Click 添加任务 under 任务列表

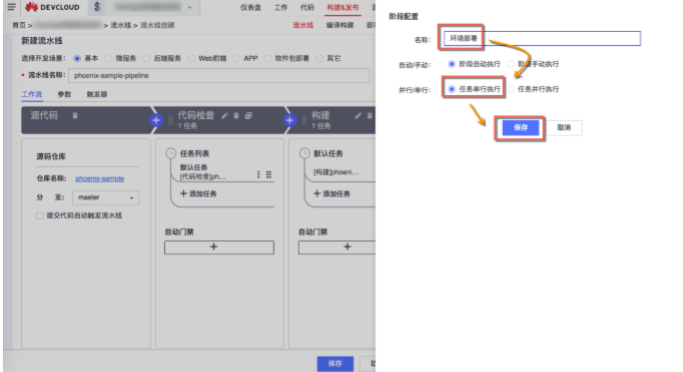click(x=198, y=193)
